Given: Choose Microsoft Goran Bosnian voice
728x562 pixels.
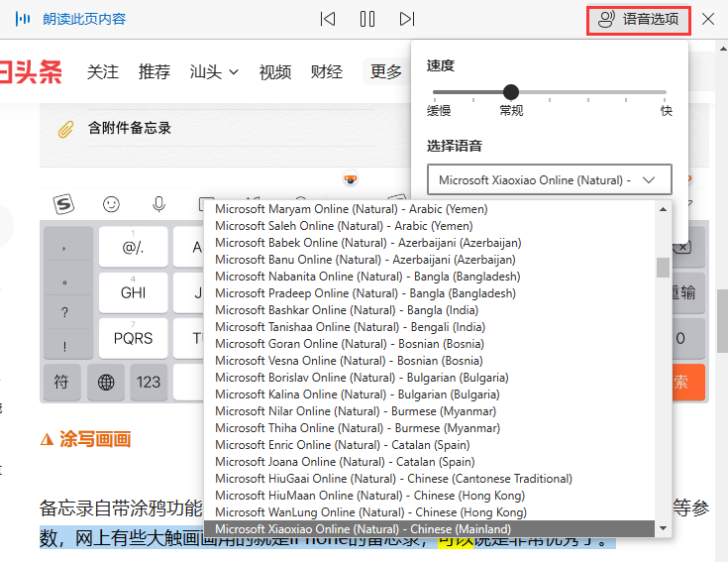Looking at the screenshot, I should (x=430, y=344).
